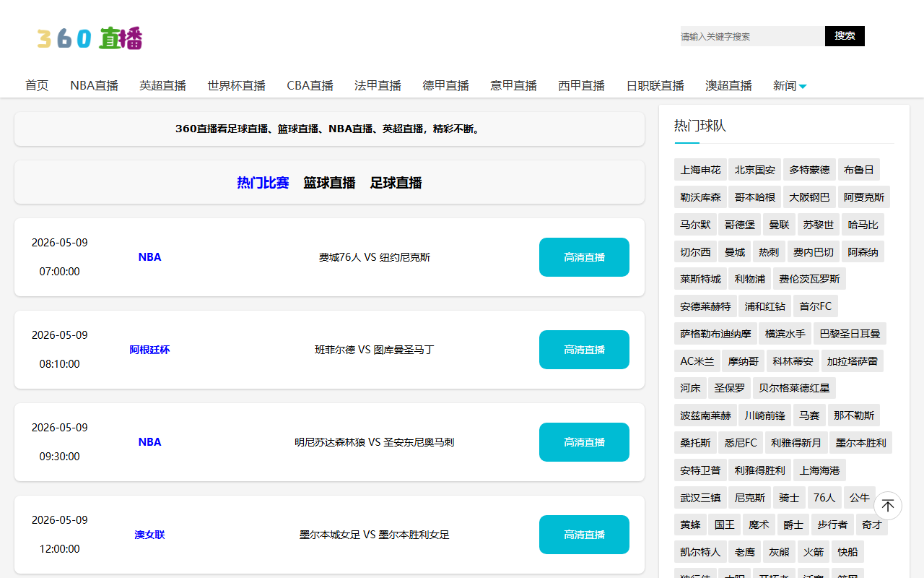Open 首页 in navigation bar
Viewport: 924px width, 578px height.
point(37,85)
